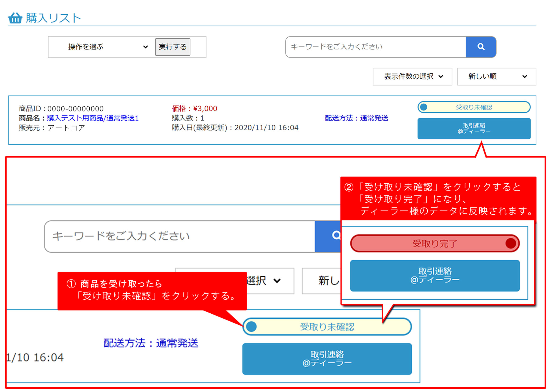
Task: Click 取引連絡@ディーラー under the enlarged 受取り未確認 switch
Action: (x=327, y=358)
